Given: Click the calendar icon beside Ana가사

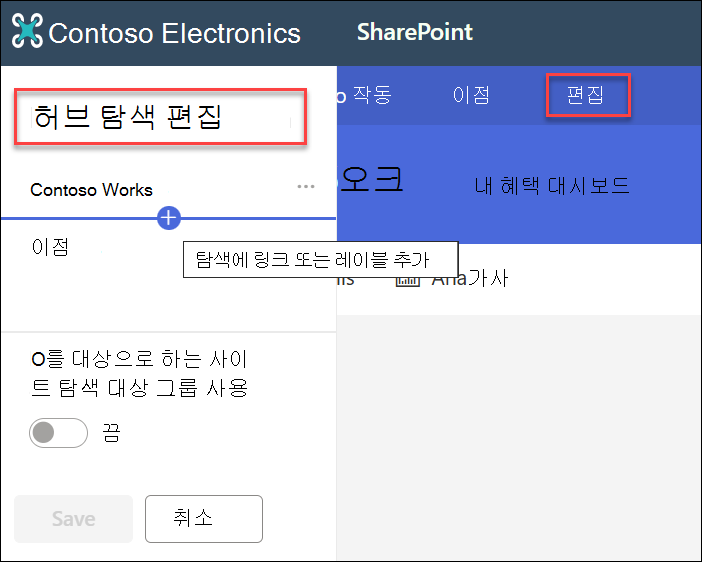Looking at the screenshot, I should click(x=408, y=281).
